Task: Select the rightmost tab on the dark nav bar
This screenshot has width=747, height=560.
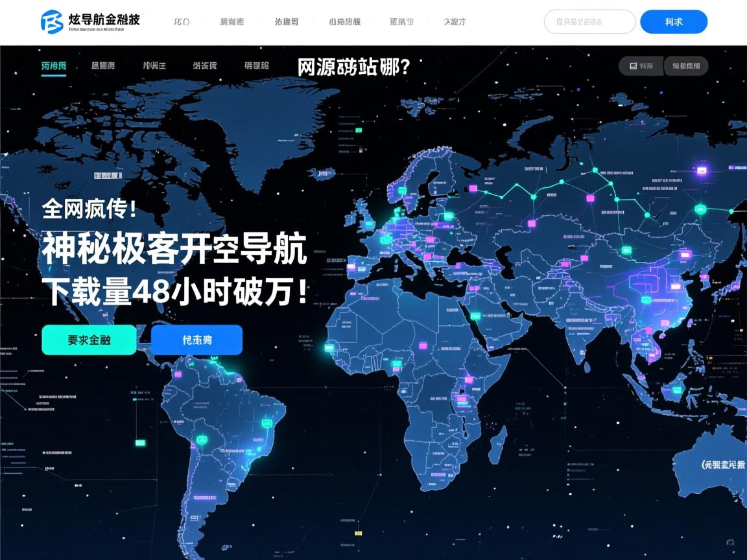Action: tap(255, 65)
